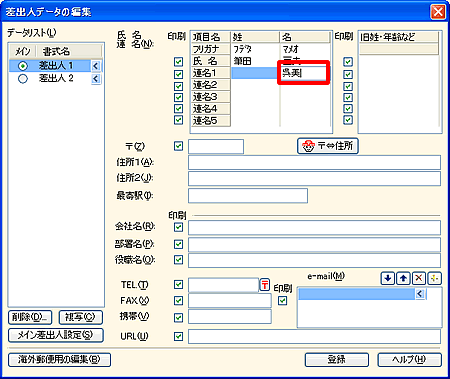Open the arrow beside 差出人 2 row

[x=96, y=79]
